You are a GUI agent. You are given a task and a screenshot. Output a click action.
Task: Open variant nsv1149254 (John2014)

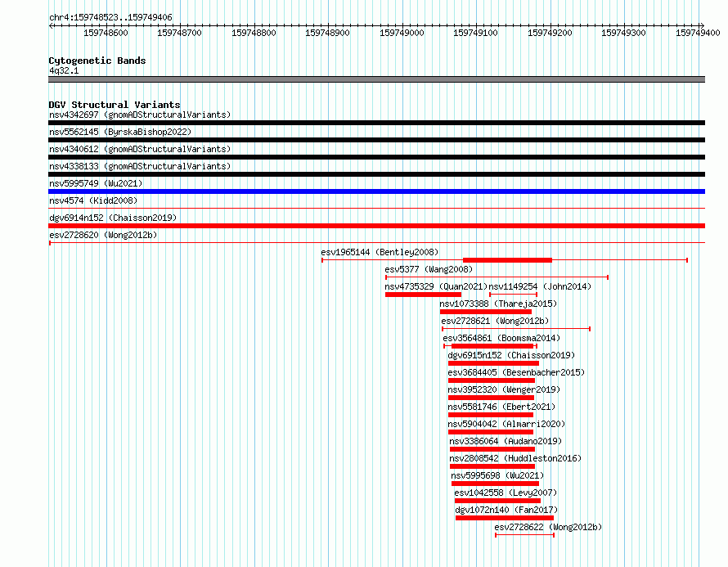540,286
